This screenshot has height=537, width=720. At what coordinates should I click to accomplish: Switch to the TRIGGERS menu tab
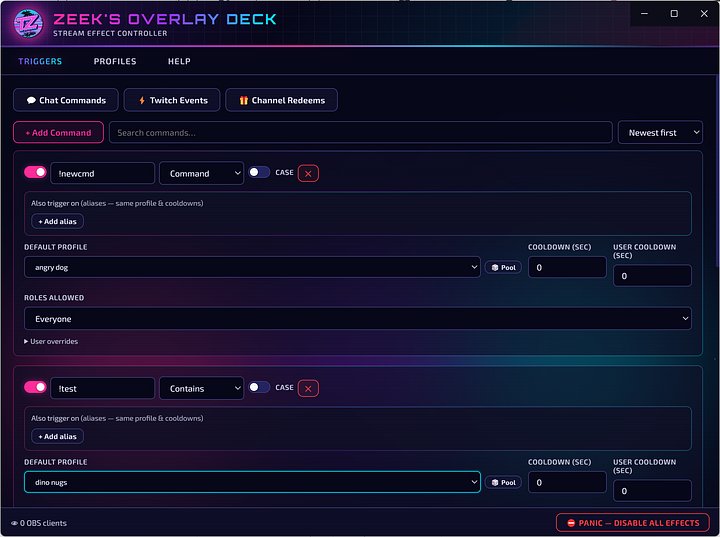40,61
